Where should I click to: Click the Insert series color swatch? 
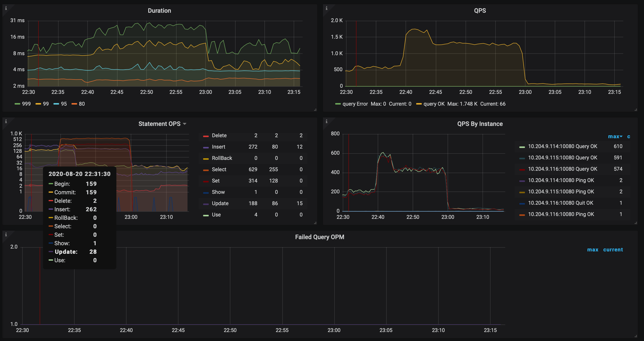click(x=206, y=147)
